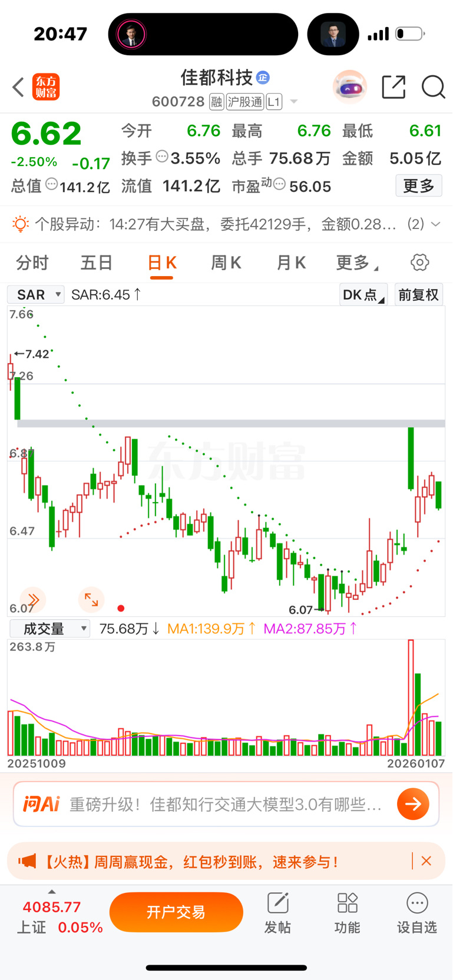Tap the SAR:6.45 value label
The image size is (453, 980).
[106, 295]
